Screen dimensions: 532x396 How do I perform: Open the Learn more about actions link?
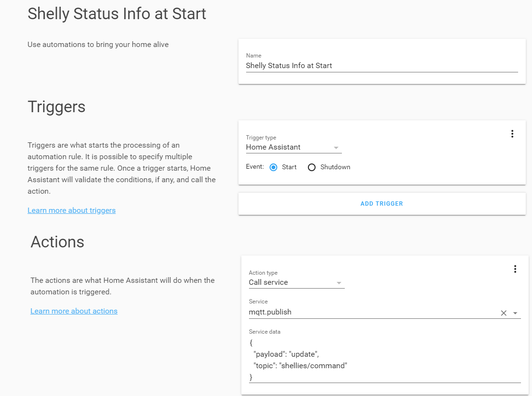click(74, 311)
